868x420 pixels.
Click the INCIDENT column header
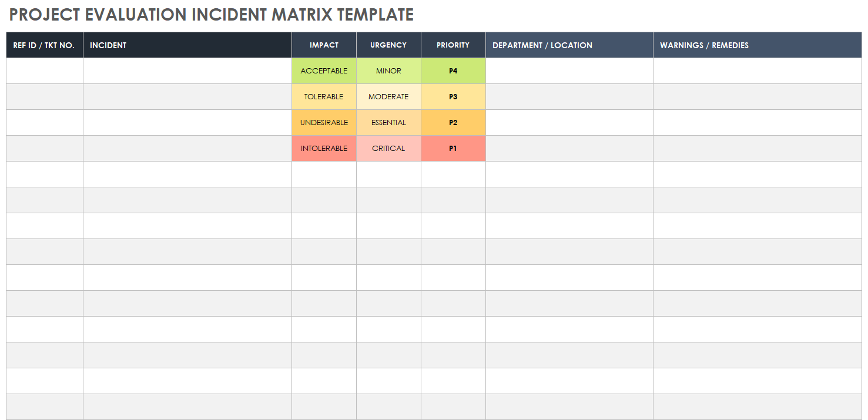point(108,45)
